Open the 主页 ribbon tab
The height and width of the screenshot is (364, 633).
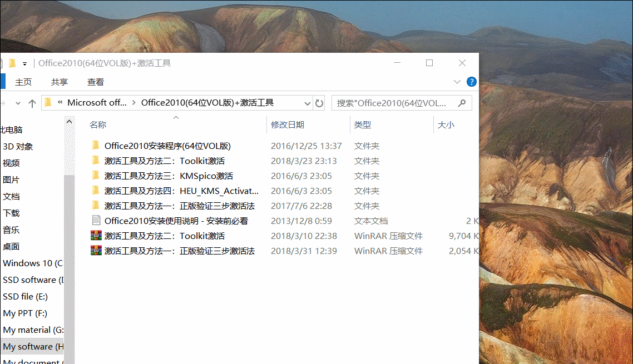coord(23,82)
